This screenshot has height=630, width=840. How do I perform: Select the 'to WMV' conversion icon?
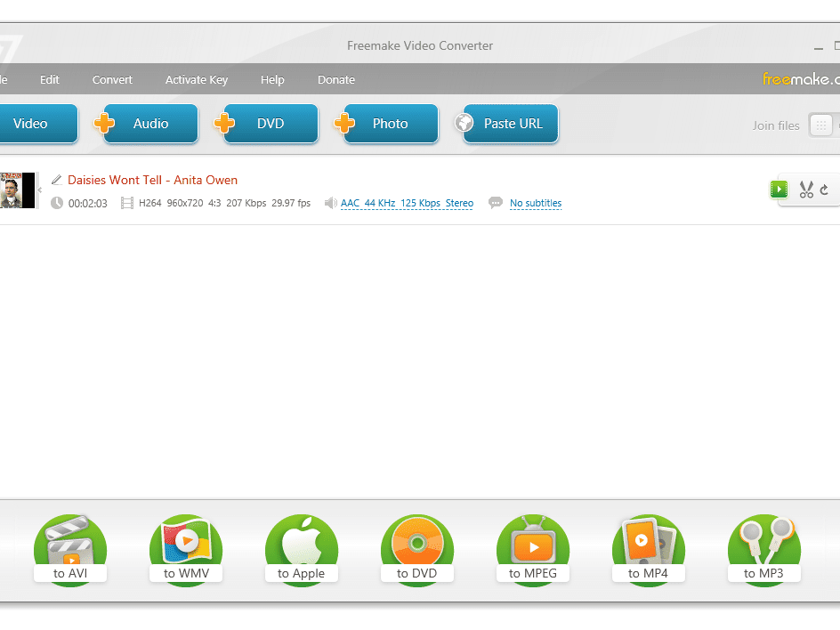(x=186, y=546)
